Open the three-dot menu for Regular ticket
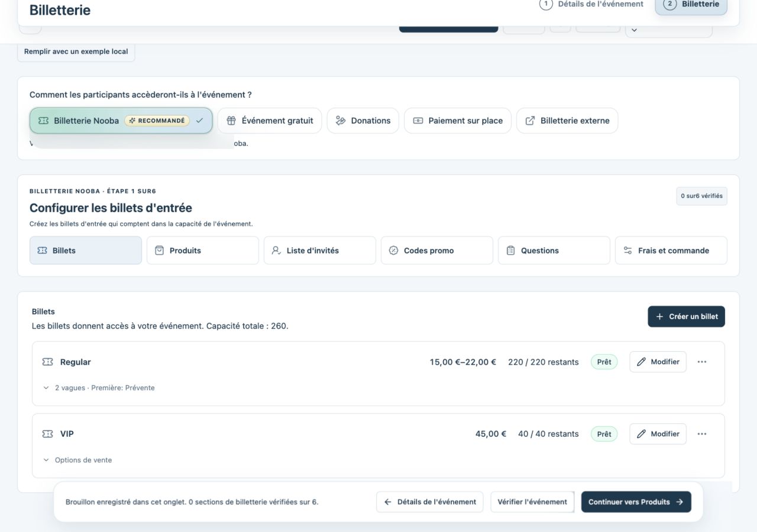 [702, 362]
